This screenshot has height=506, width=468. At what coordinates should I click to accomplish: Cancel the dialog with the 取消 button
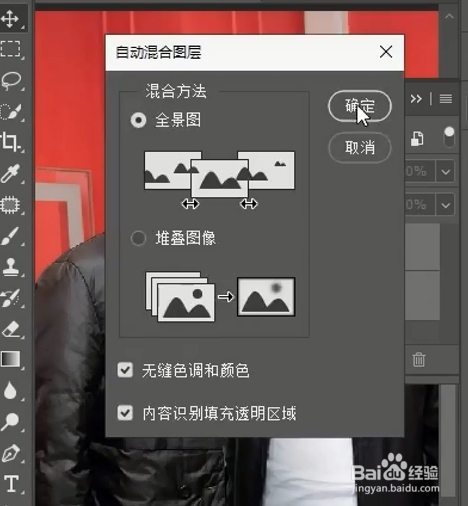coord(360,147)
